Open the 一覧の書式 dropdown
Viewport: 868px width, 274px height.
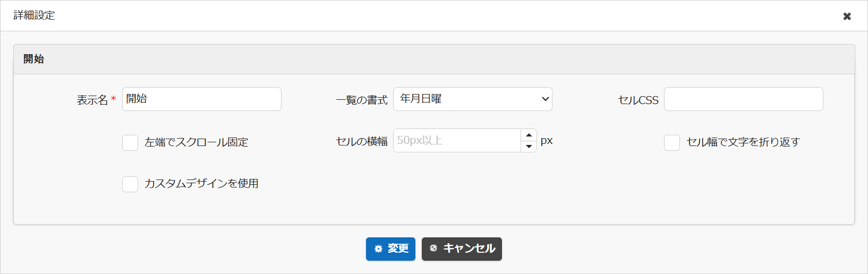[x=473, y=99]
